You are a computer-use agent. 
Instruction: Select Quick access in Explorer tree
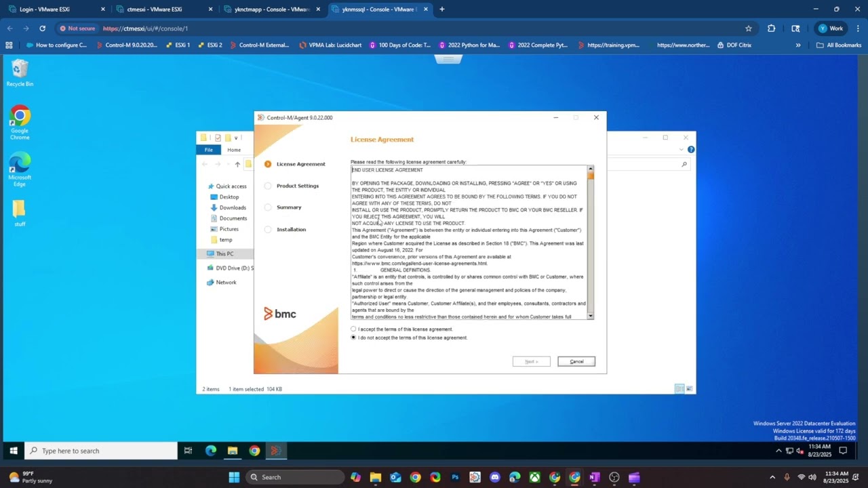click(231, 186)
